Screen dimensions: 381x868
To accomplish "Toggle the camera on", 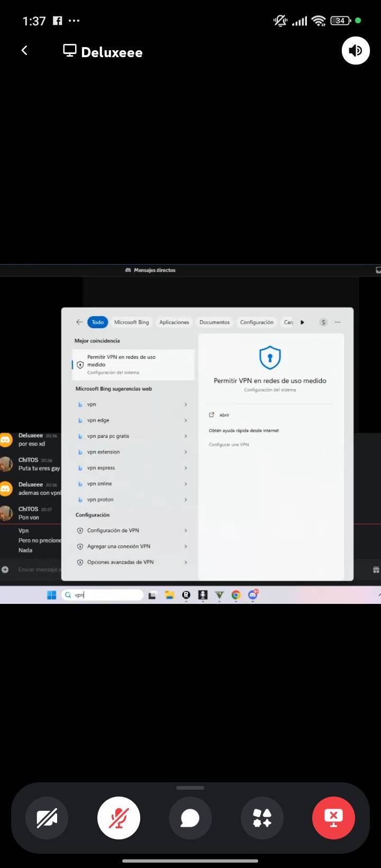I will 47,818.
